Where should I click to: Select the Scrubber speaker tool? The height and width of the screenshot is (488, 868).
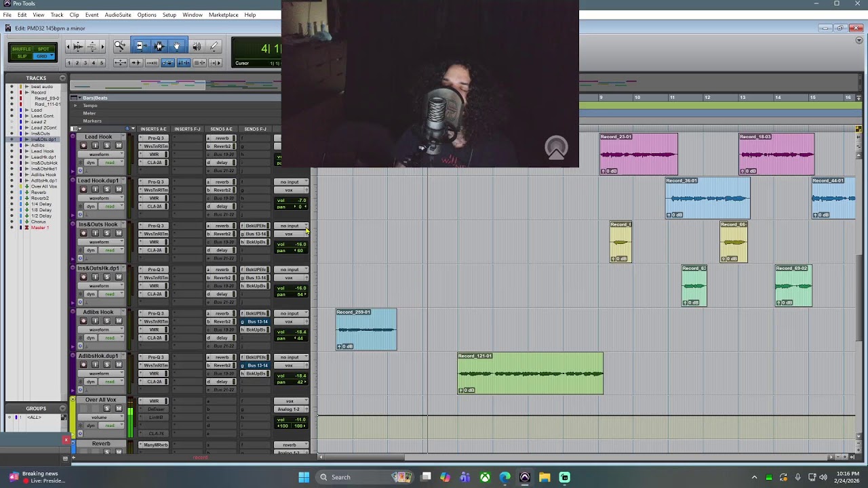196,46
